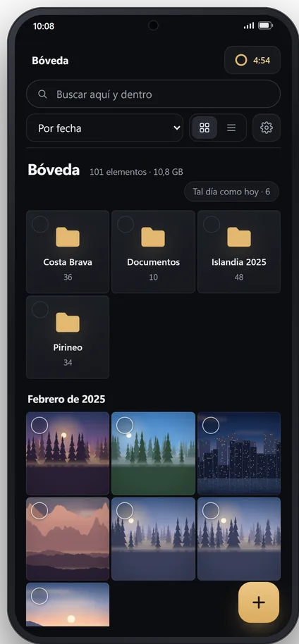Tap the plus button to add items
This screenshot has height=644, width=299.
[x=259, y=602]
